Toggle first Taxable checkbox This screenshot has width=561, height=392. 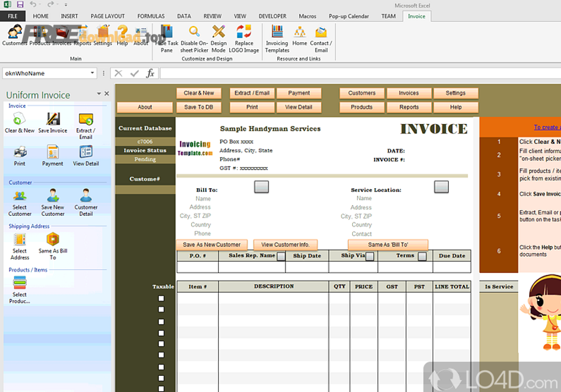(x=161, y=299)
